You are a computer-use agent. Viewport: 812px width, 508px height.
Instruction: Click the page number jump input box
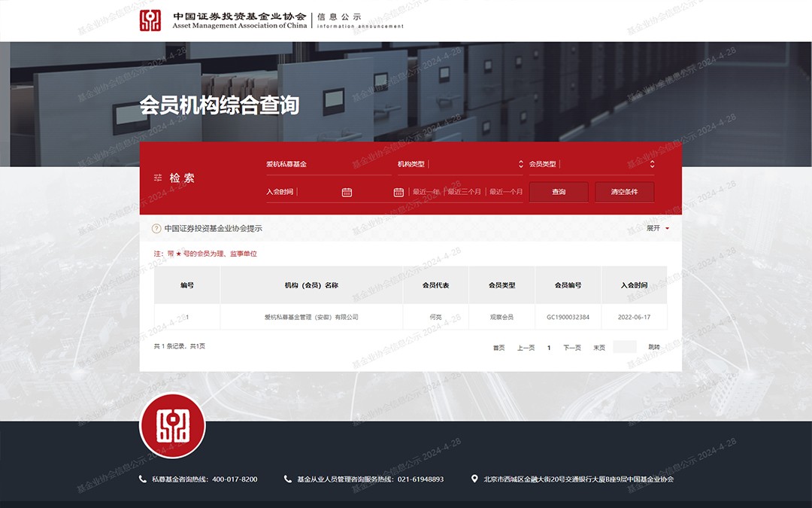point(625,347)
